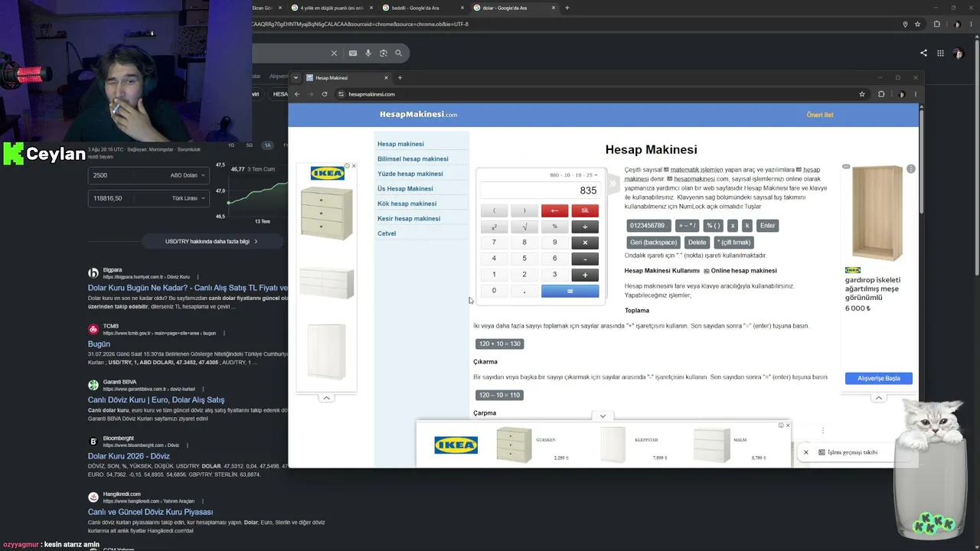The width and height of the screenshot is (980, 551).
Task: Click the share icon on Google page
Action: [x=923, y=53]
